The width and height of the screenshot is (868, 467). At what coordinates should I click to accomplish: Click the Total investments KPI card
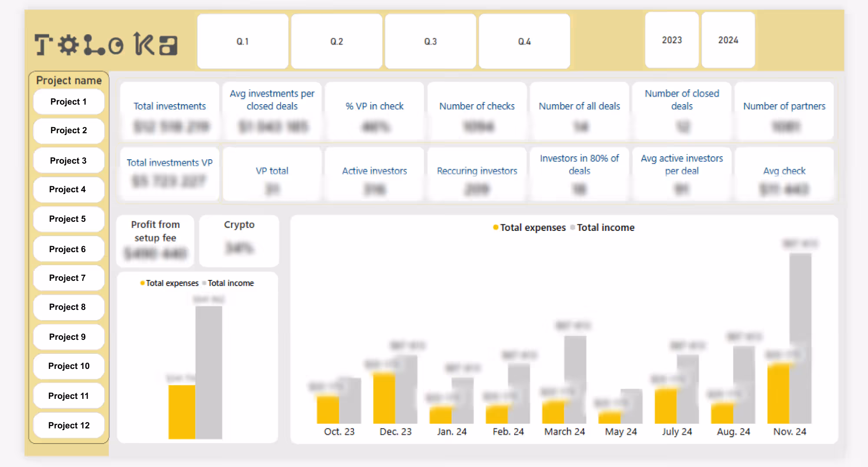pyautogui.click(x=169, y=111)
